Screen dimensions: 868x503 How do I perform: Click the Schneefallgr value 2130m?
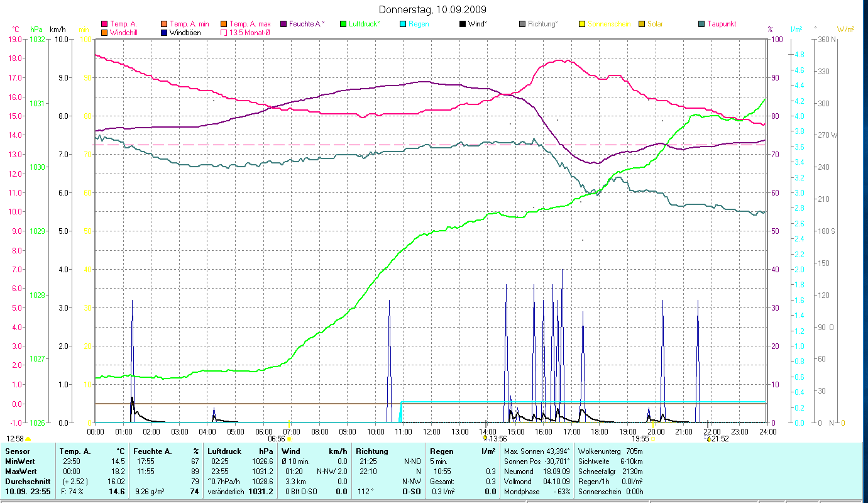click(632, 472)
